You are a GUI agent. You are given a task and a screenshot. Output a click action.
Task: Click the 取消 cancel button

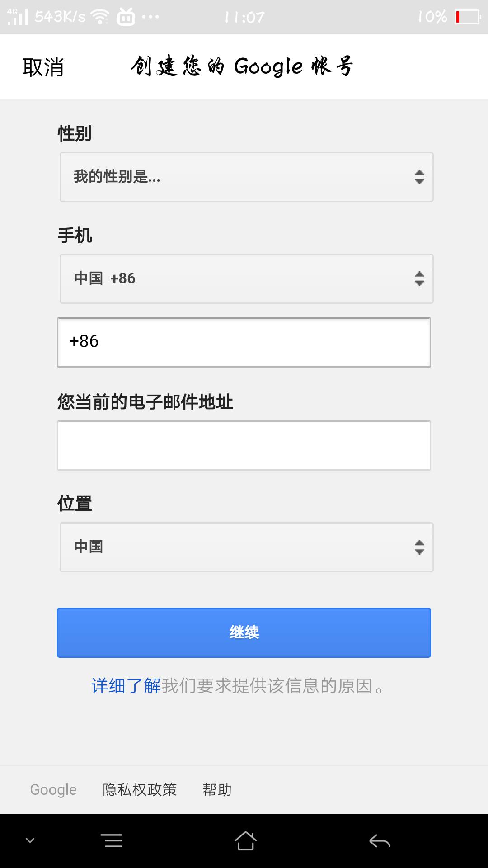[x=43, y=67]
